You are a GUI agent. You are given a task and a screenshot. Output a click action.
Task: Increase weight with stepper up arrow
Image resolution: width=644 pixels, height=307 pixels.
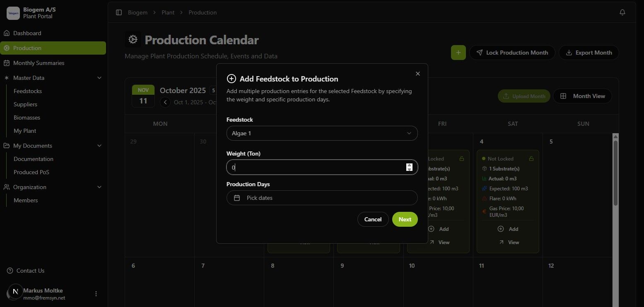(410, 165)
